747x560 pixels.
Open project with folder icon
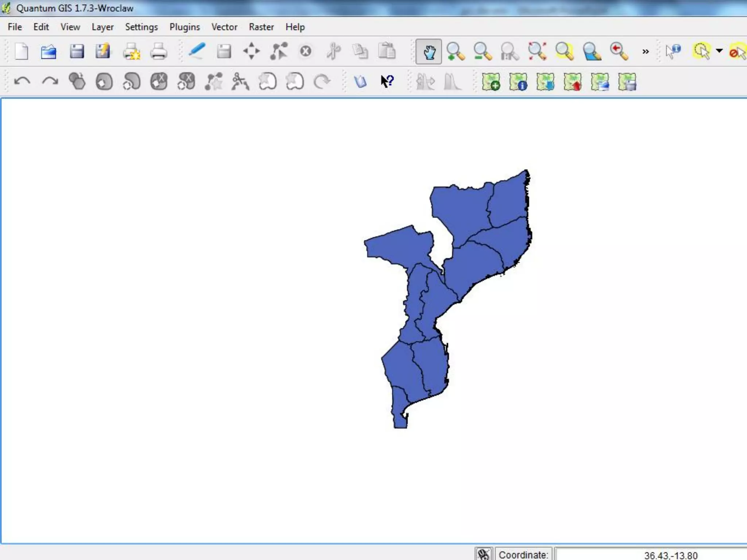click(49, 52)
